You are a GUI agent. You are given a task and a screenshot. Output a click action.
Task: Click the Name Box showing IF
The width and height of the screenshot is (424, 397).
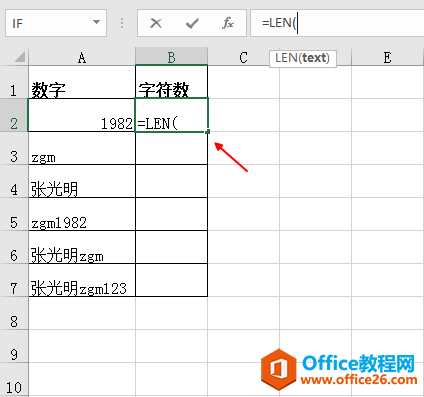tap(56, 23)
